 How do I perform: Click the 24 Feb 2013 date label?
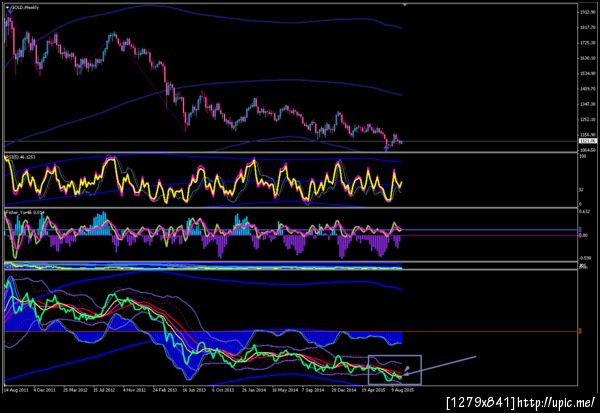pyautogui.click(x=165, y=390)
